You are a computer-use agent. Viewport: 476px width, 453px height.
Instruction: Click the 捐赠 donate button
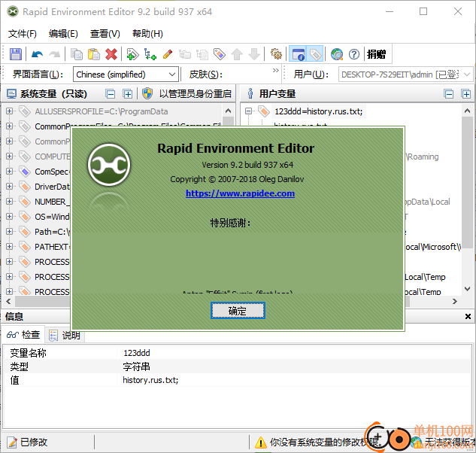click(x=377, y=54)
